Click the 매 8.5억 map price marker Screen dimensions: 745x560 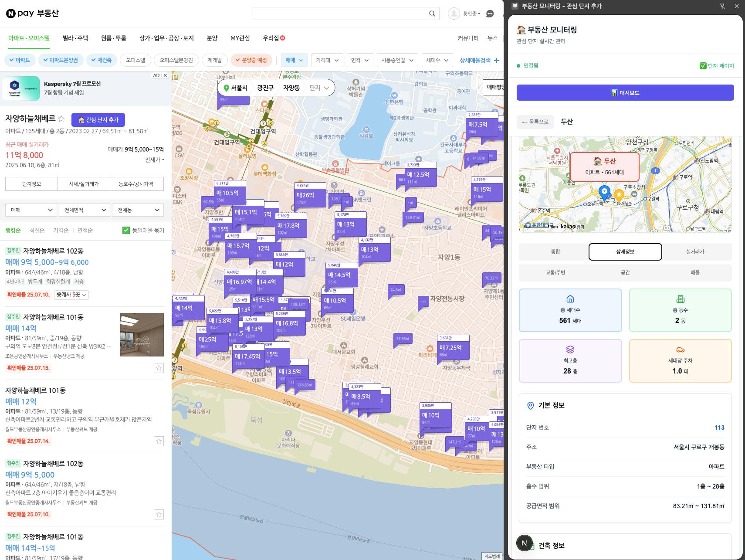click(365, 397)
